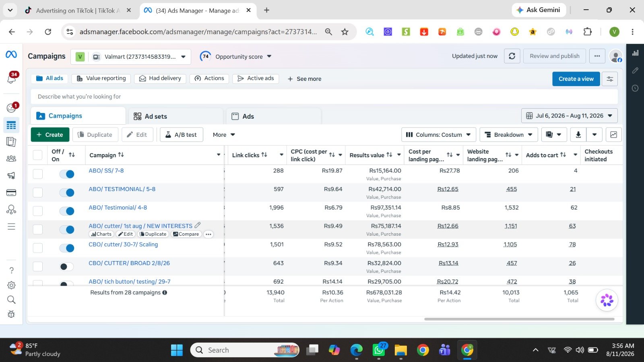
Task: Switch to the Ad sets tab
Action: pos(176,116)
